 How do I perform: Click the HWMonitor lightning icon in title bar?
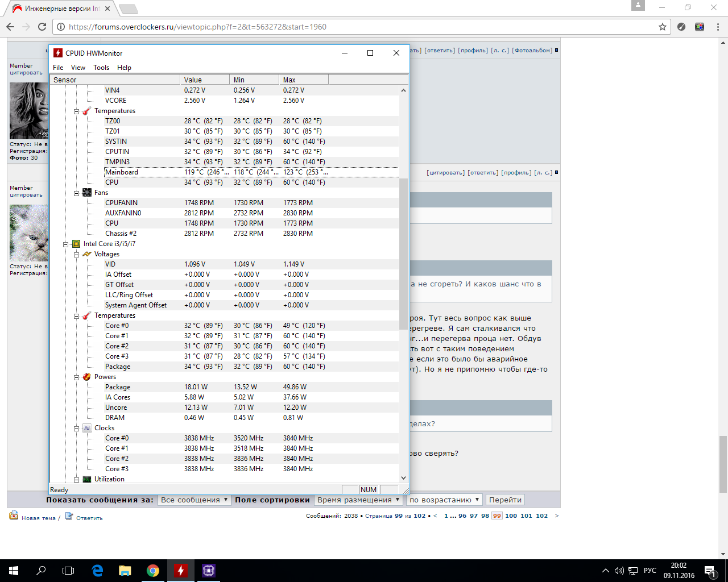click(58, 53)
